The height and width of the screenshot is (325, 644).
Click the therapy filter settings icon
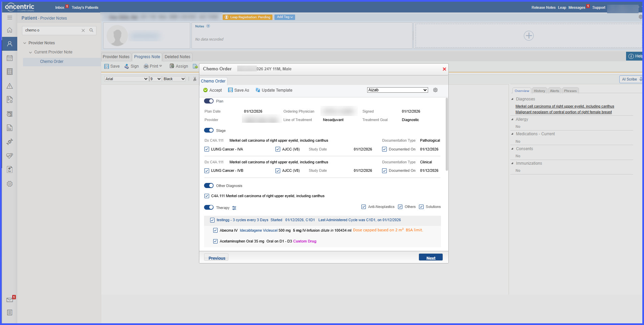click(x=234, y=208)
